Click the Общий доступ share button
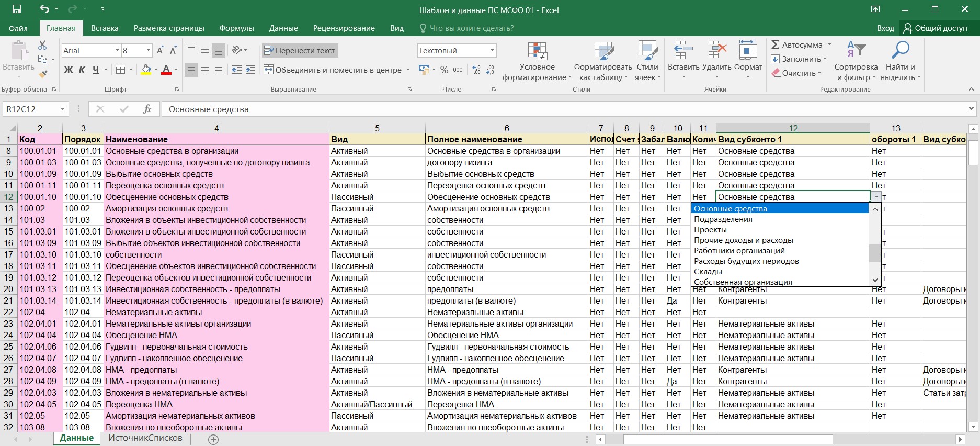The height and width of the screenshot is (446, 980). (941, 28)
